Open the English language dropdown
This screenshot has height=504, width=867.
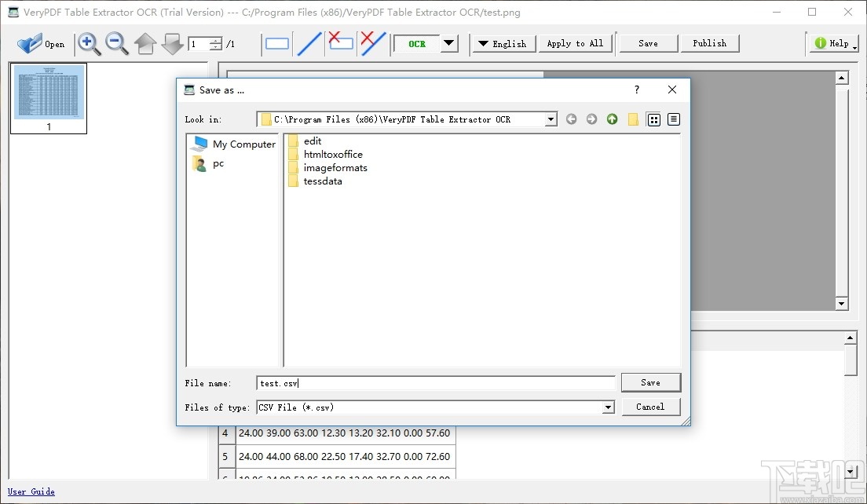pyautogui.click(x=503, y=44)
